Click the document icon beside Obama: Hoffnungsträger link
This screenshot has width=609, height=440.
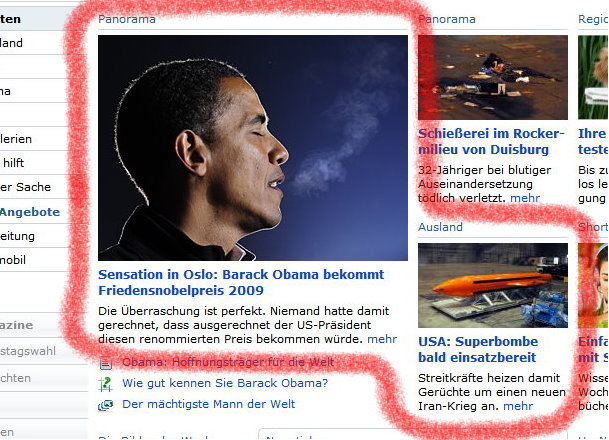click(x=106, y=363)
